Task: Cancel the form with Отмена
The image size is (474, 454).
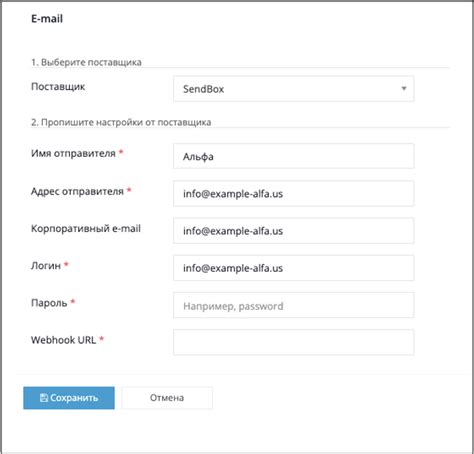Action: click(167, 398)
